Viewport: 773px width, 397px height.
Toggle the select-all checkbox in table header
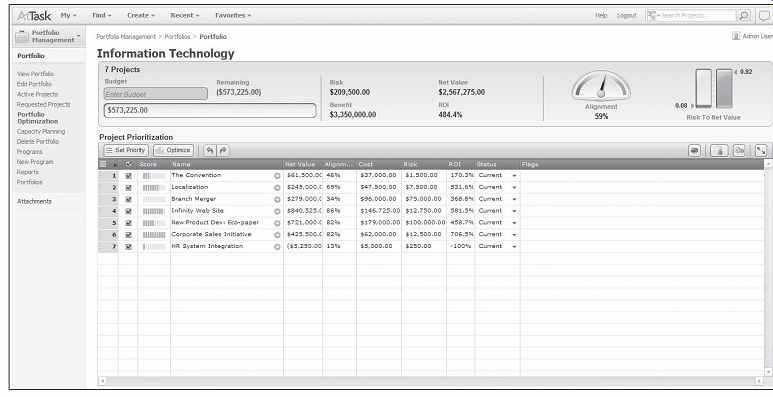tap(129, 164)
